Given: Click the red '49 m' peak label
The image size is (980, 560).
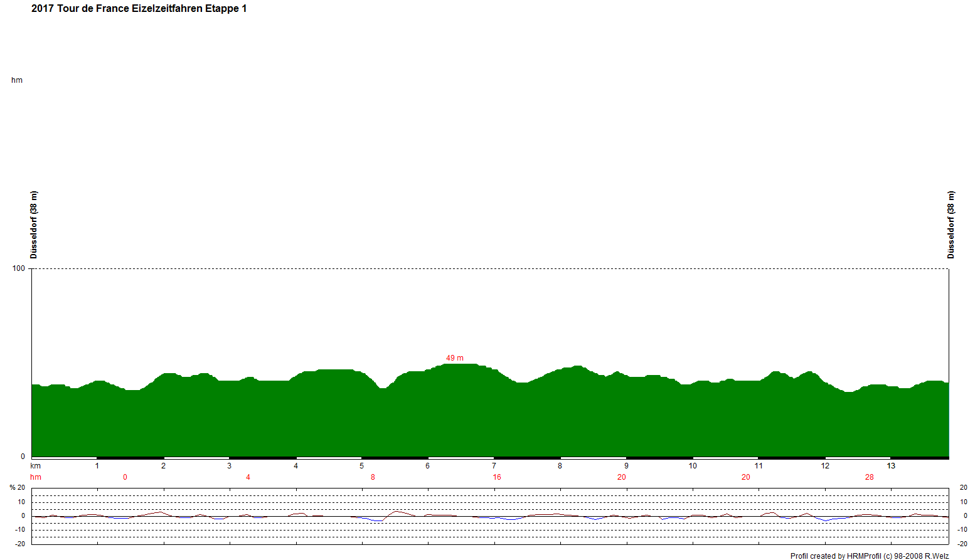Looking at the screenshot, I should point(455,358).
